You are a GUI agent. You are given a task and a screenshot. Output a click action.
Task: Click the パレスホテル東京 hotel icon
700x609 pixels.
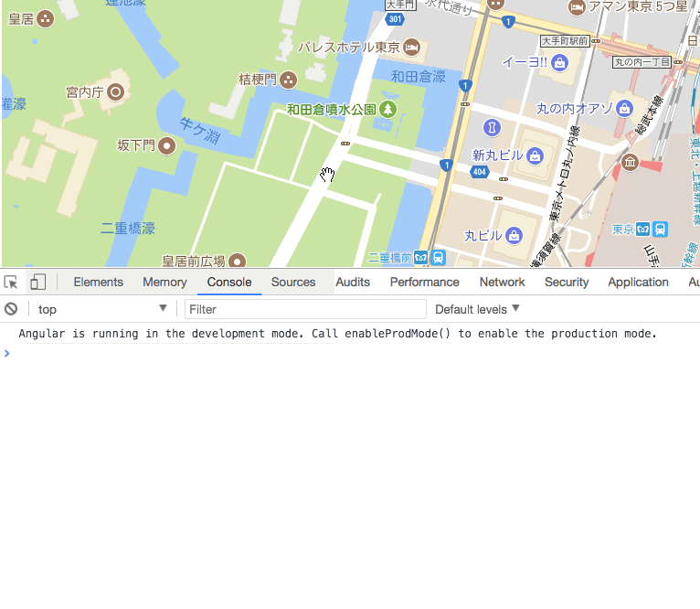click(411, 47)
